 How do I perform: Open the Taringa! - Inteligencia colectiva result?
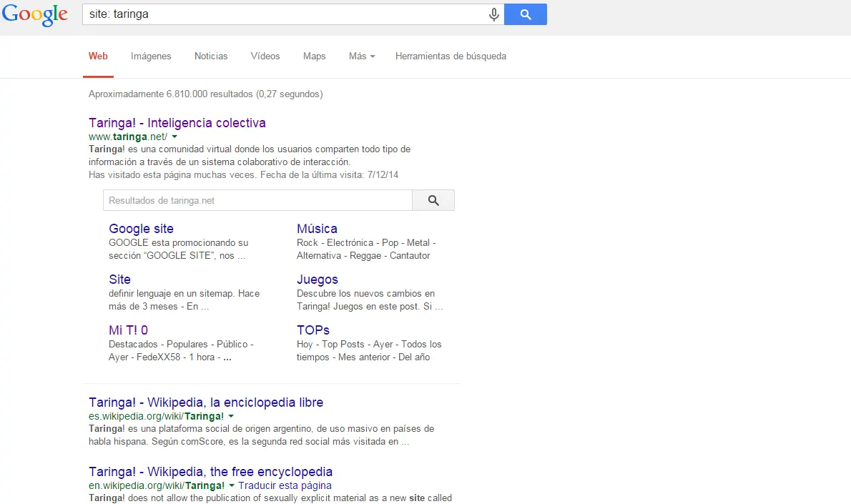(177, 122)
